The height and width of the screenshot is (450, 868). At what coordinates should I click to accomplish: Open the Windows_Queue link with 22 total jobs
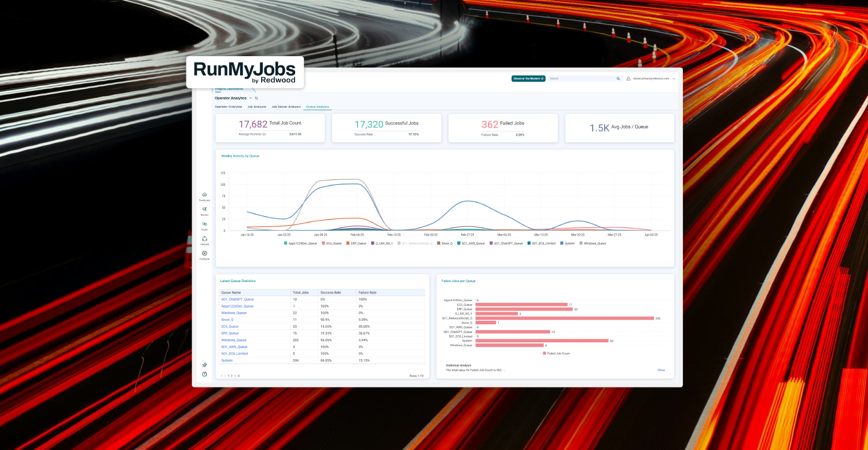click(x=234, y=313)
